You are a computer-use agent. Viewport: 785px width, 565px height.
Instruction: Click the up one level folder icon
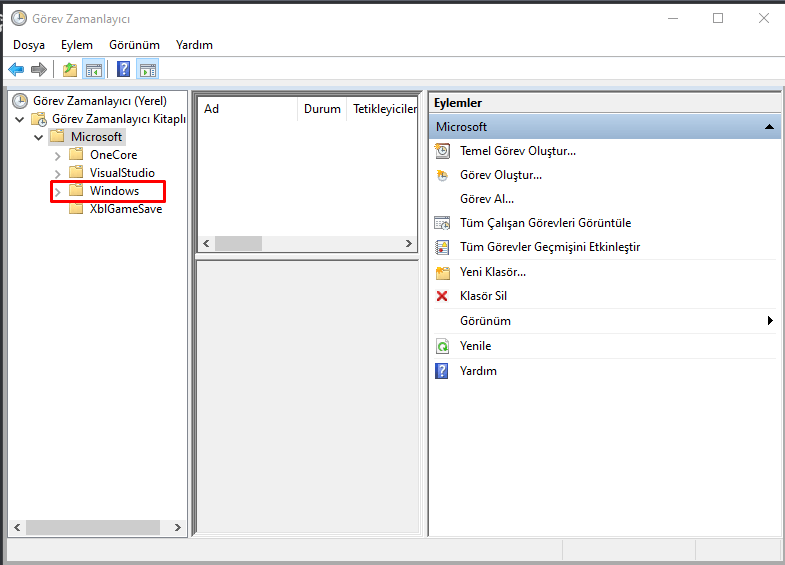pos(70,70)
